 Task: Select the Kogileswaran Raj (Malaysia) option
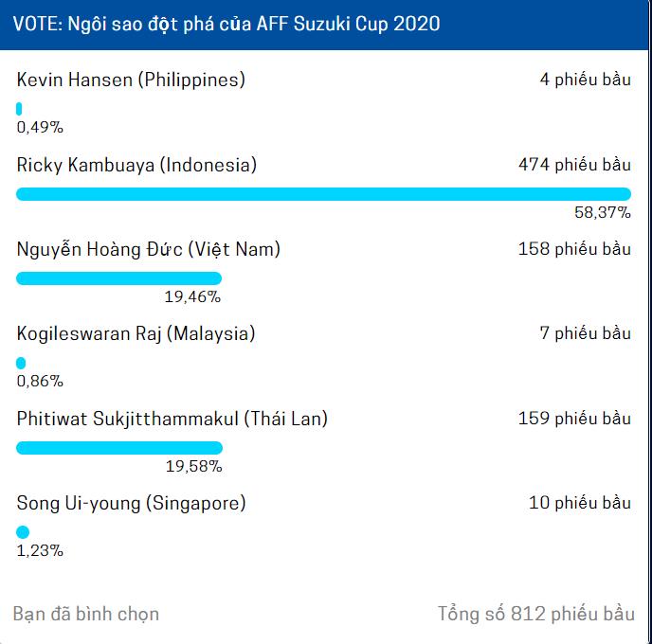(x=136, y=333)
